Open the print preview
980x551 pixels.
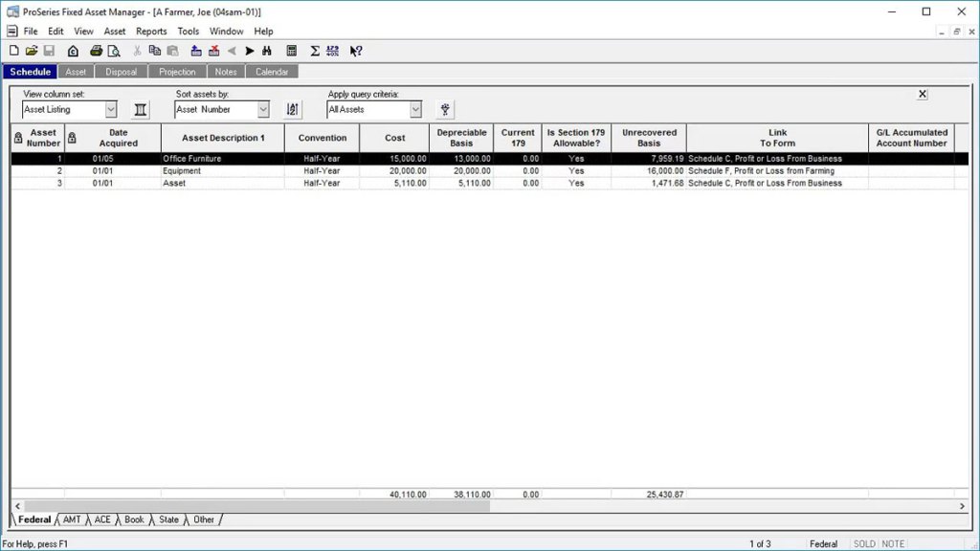[114, 51]
